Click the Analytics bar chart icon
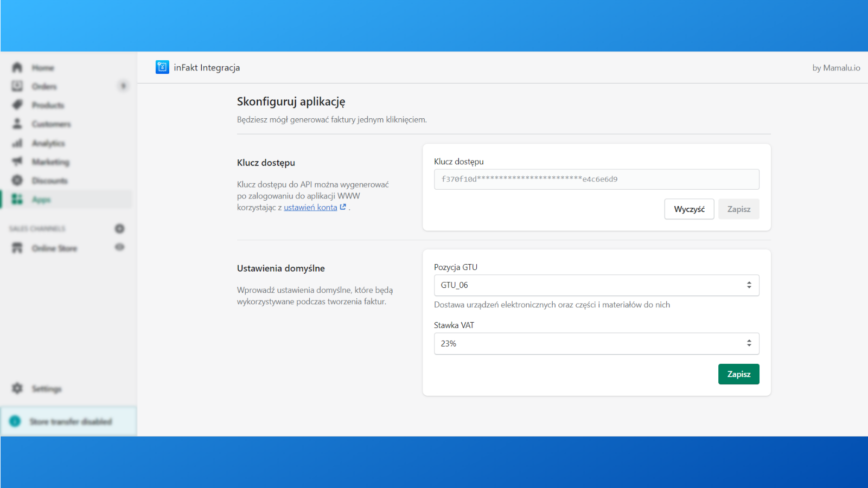868x488 pixels. (17, 143)
